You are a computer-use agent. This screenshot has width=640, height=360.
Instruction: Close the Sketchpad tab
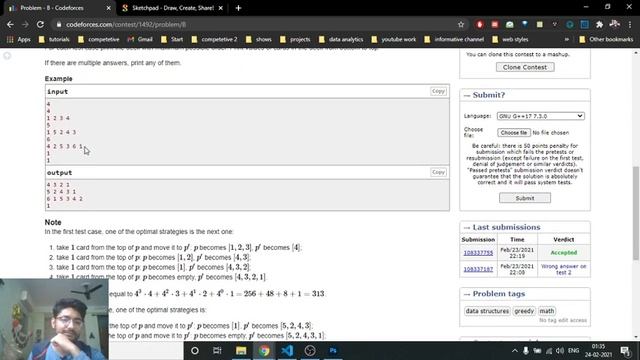pos(221,8)
